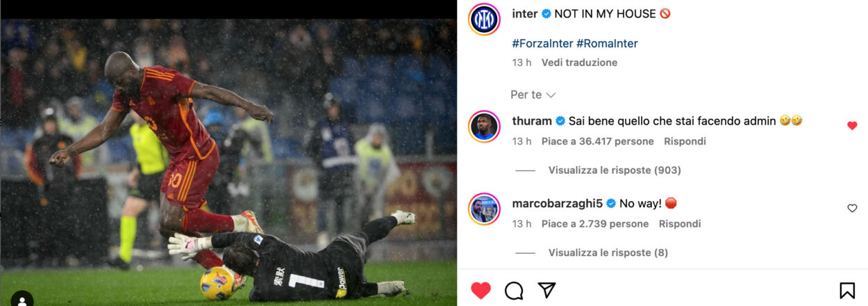Viewport: 868px width, 306px height.
Task: Show tagged people icon on photo
Action: click(22, 300)
